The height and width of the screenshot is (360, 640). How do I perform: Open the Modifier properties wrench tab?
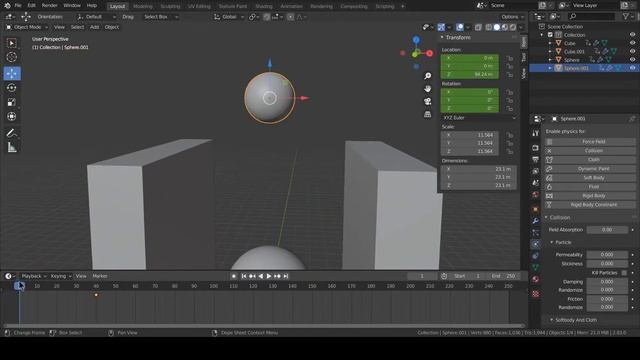tap(536, 221)
